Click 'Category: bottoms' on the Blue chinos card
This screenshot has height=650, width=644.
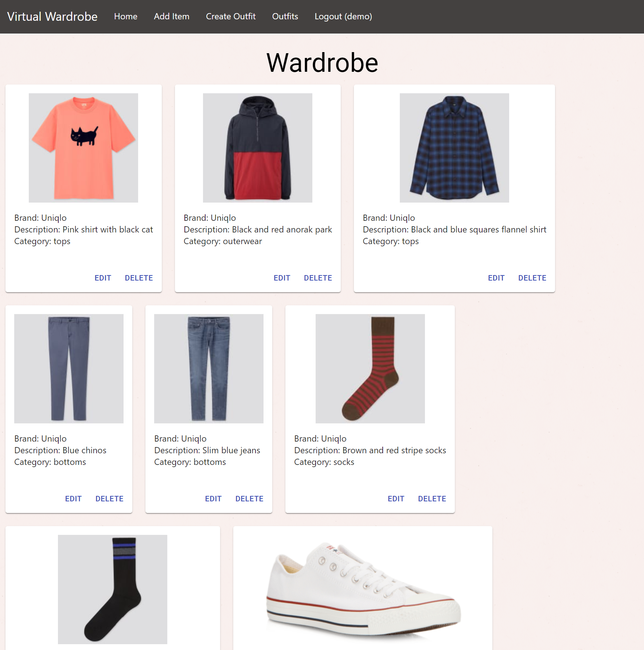50,462
